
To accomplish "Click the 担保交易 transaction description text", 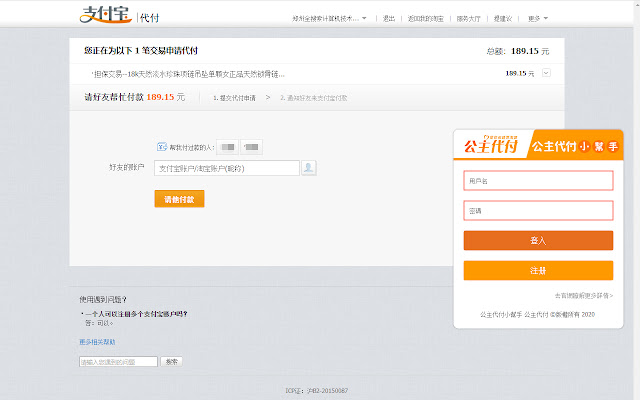I will pyautogui.click(x=189, y=74).
